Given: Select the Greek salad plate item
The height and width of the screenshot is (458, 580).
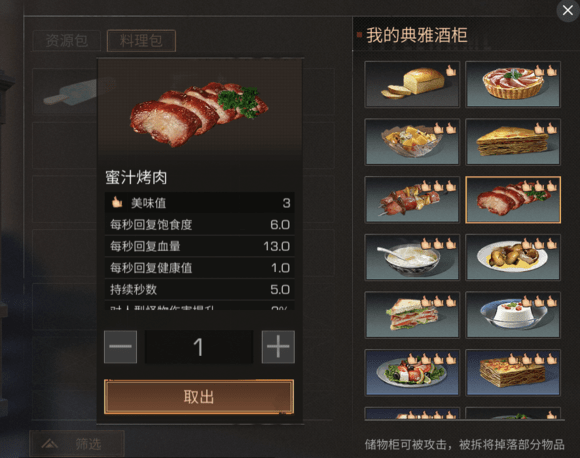Looking at the screenshot, I should [412, 373].
